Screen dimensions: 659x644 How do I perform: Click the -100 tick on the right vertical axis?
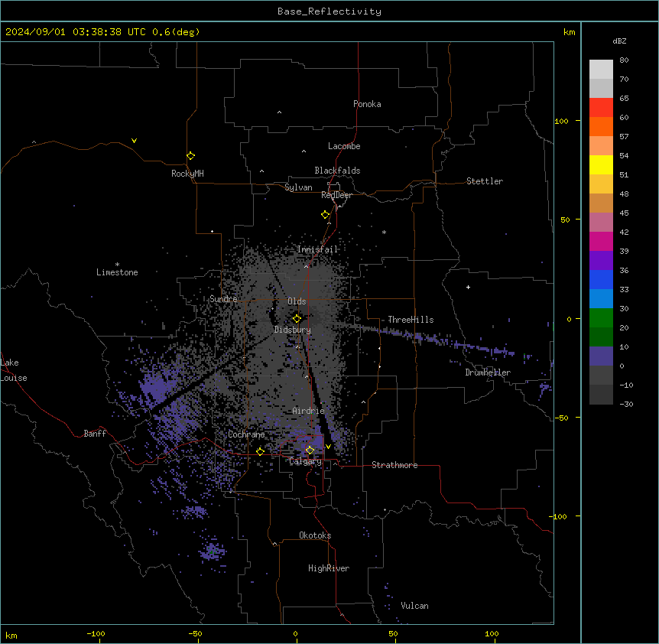558,516
